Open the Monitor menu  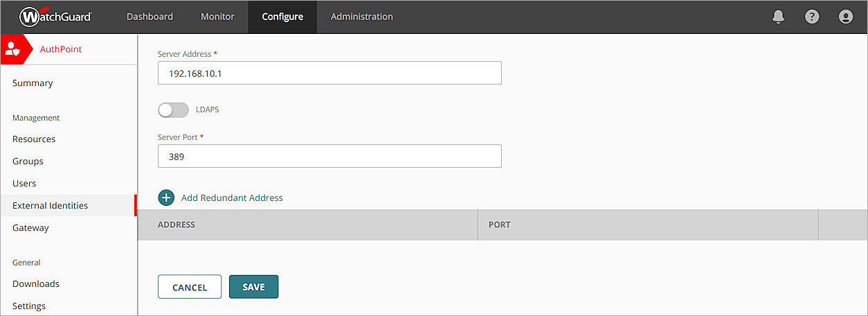217,17
